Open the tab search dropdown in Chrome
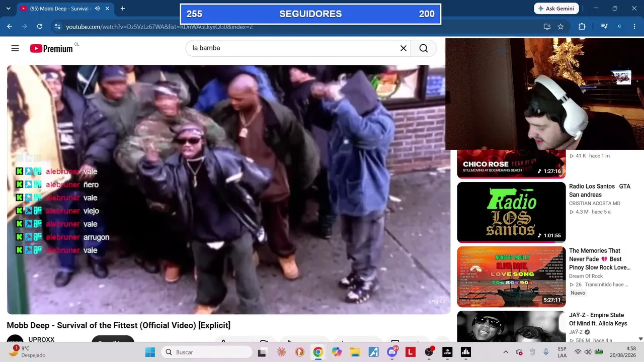Screen dimensions: 644x362 (x=8, y=9)
